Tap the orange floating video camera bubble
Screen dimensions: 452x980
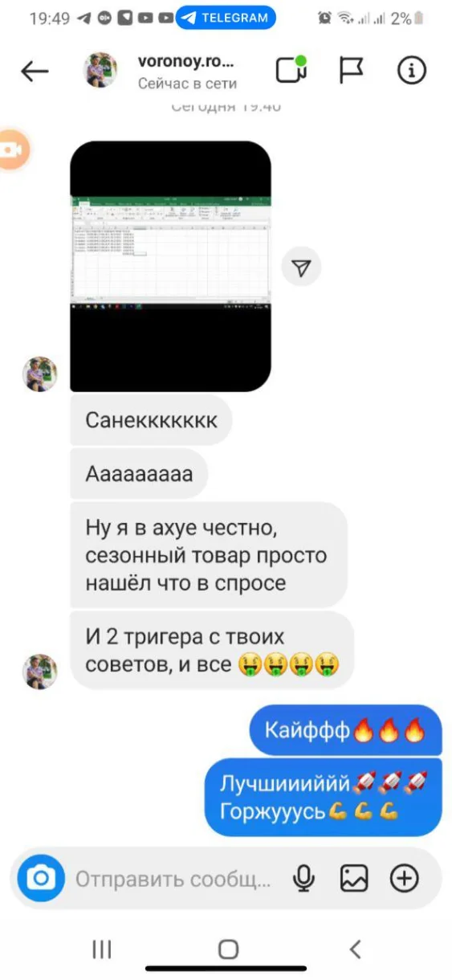[x=11, y=150]
